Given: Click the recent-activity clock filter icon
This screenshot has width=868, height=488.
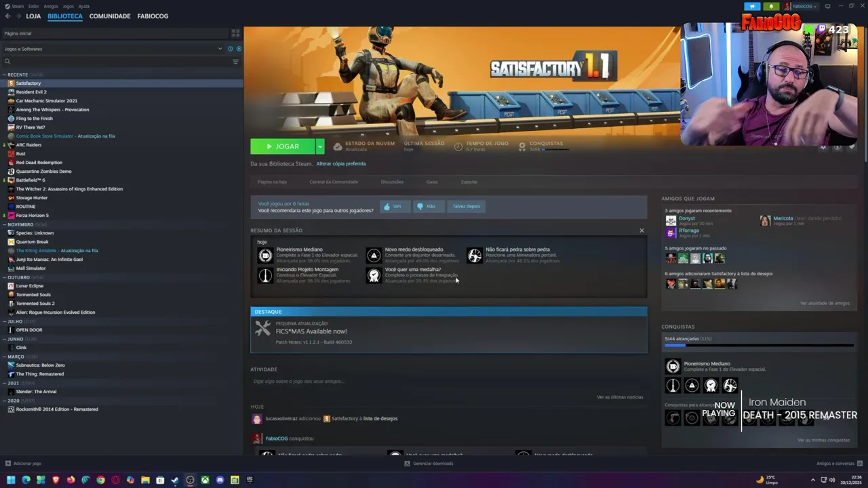Looking at the screenshot, I should [231, 49].
